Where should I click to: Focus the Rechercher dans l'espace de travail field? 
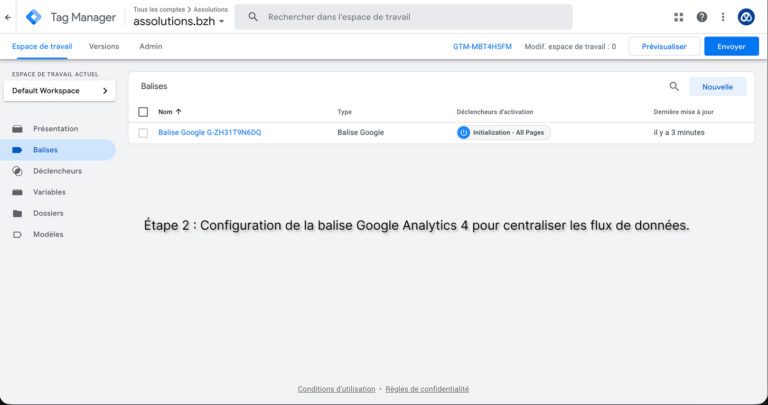click(x=404, y=17)
